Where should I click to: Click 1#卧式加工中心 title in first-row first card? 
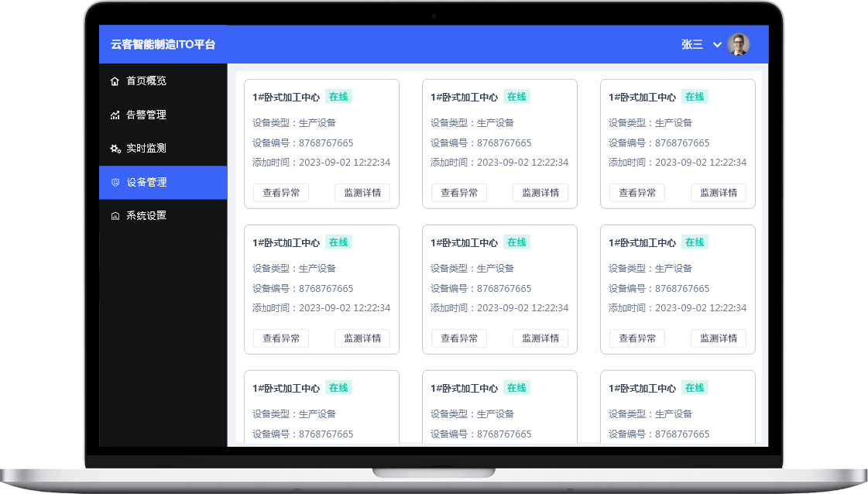click(x=286, y=98)
